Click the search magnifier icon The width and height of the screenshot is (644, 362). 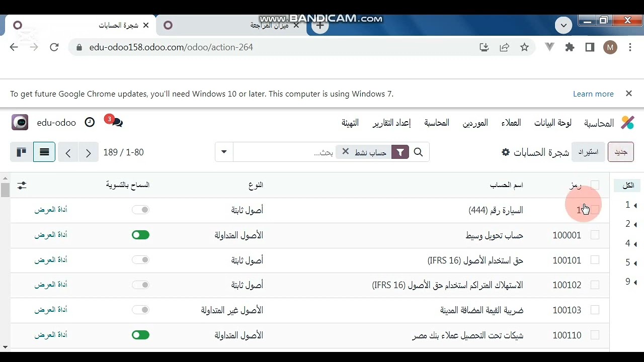click(418, 152)
